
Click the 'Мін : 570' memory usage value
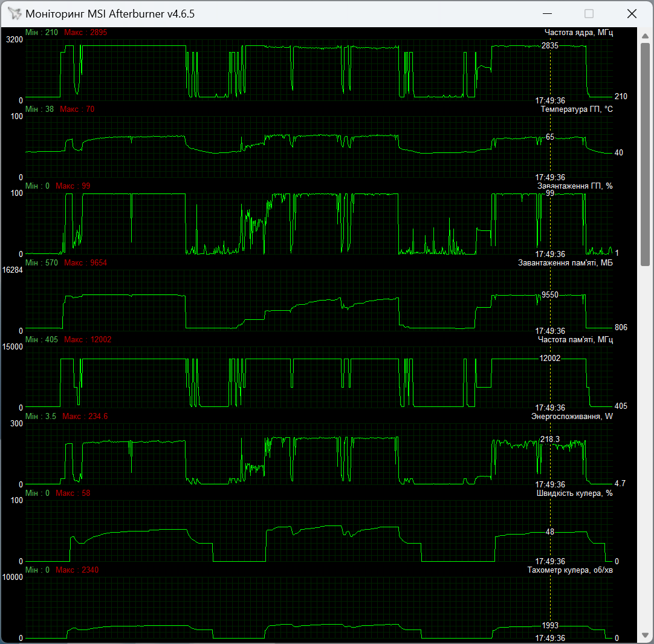click(42, 262)
